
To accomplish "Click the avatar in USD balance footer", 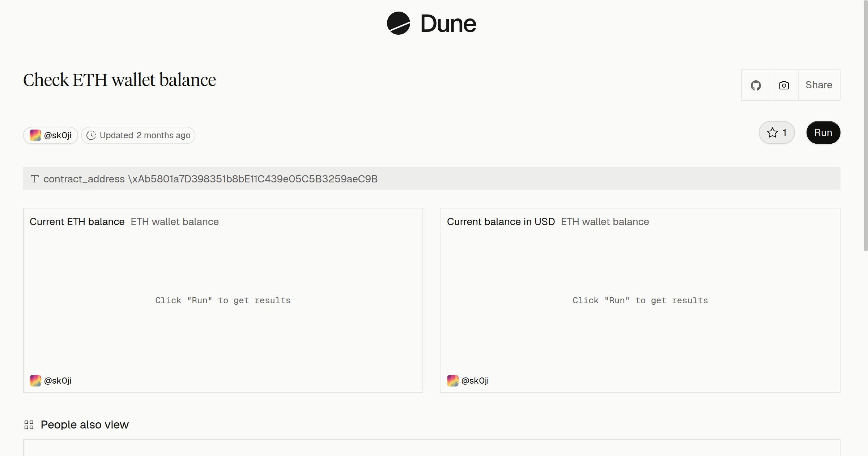I will tap(453, 381).
